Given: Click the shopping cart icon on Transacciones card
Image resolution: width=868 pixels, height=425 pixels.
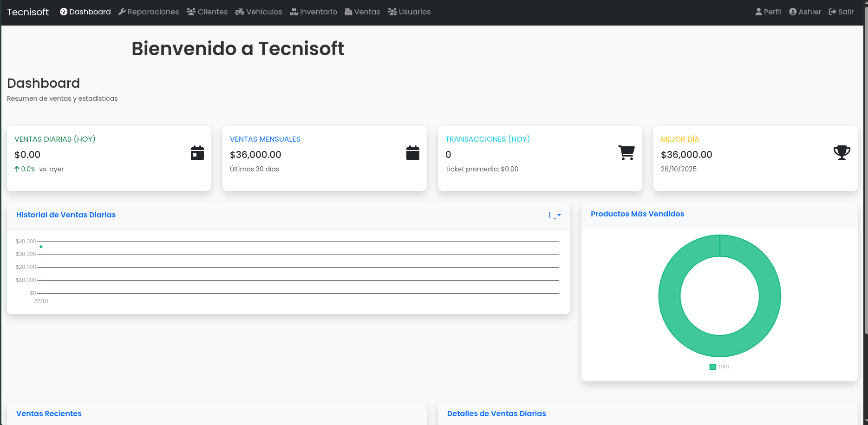Looking at the screenshot, I should click(x=627, y=152).
